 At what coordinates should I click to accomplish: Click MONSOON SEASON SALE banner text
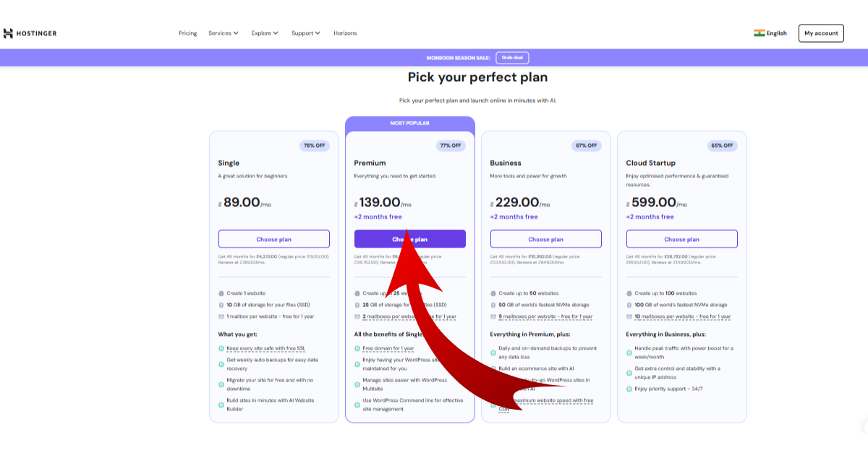pyautogui.click(x=459, y=58)
